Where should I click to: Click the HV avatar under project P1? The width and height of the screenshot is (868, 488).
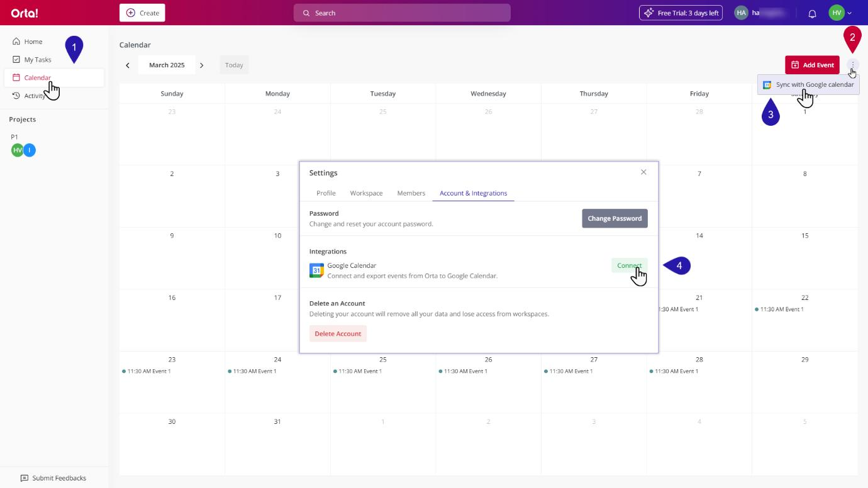click(x=17, y=150)
